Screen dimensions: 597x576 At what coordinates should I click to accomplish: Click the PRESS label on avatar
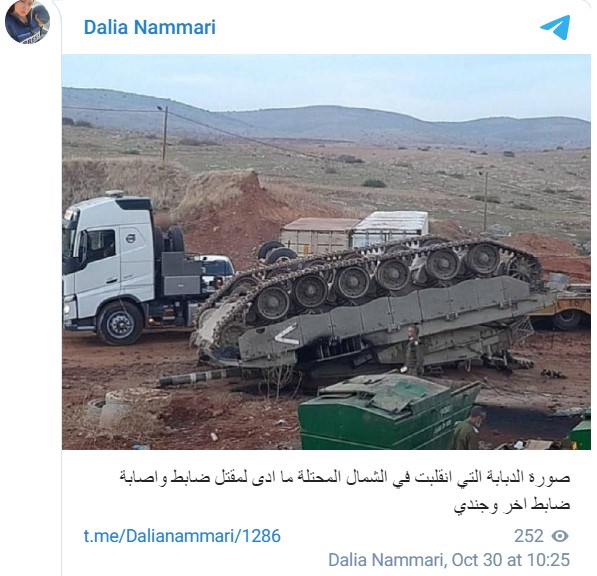(34, 39)
